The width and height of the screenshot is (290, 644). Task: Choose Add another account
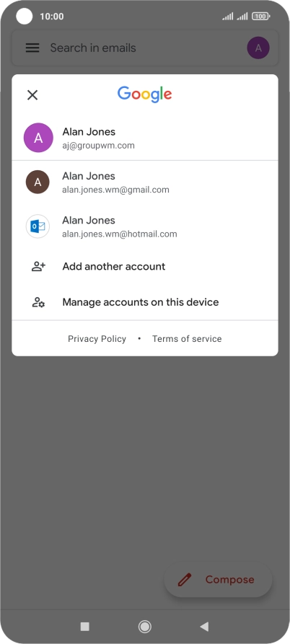[x=145, y=267]
